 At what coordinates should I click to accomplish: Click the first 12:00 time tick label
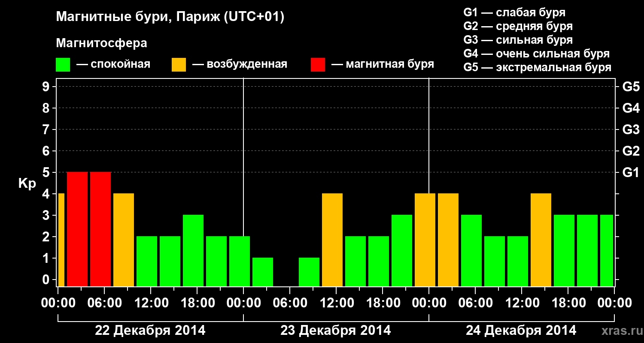point(151,303)
